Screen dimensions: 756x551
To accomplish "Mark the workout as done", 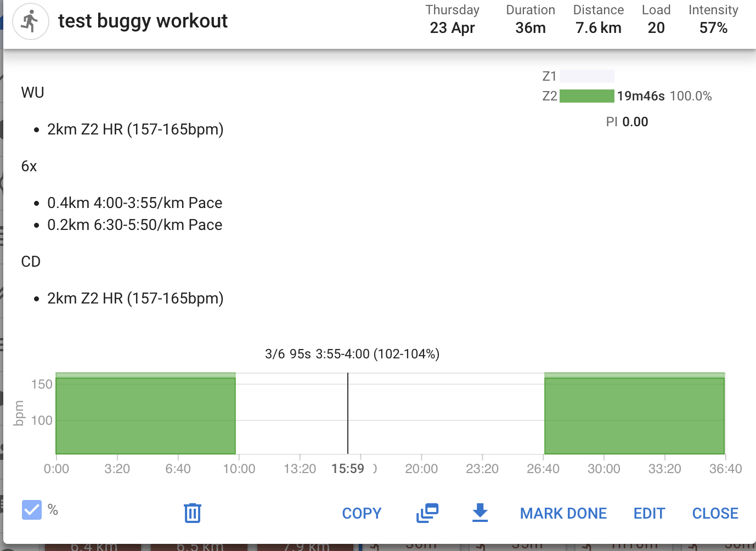I will pos(563,513).
